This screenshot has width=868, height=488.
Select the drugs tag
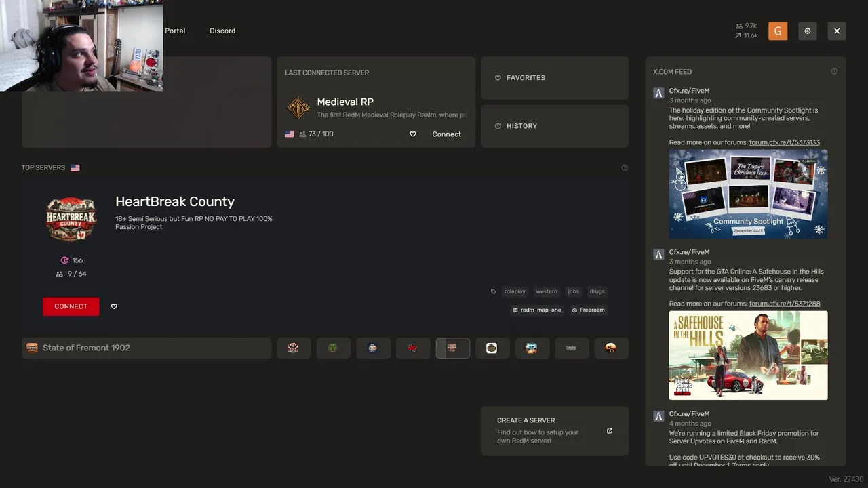click(x=597, y=291)
